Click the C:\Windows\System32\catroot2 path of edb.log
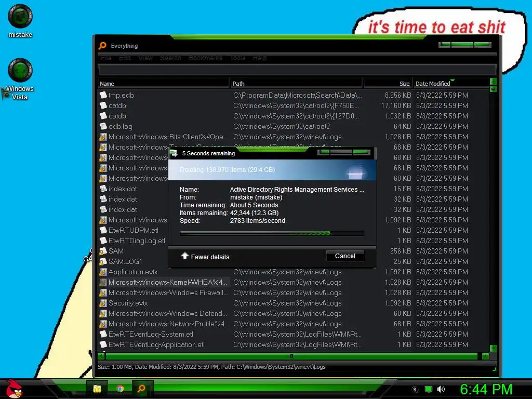This screenshot has width=532, height=399. [281, 126]
